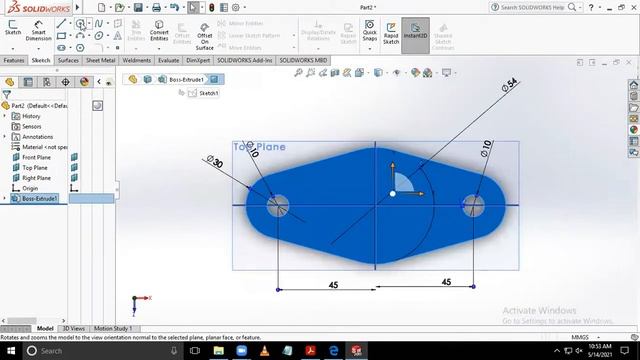Click the tree filter funnel icon

(7, 95)
